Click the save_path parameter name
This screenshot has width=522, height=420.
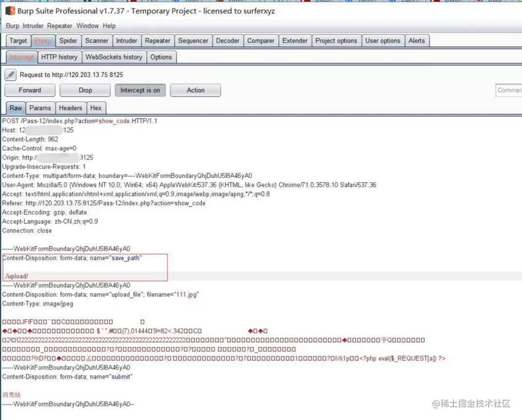pyautogui.click(x=125, y=258)
